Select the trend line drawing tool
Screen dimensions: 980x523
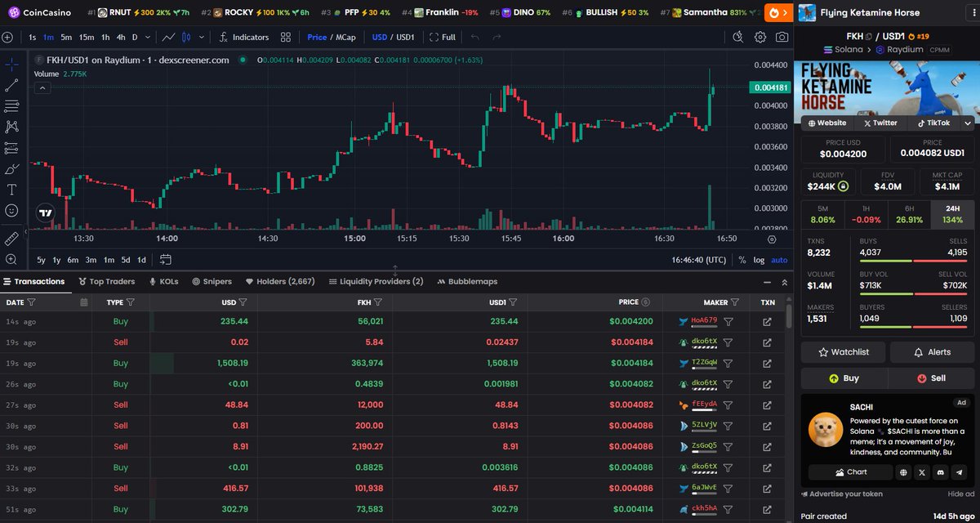[x=11, y=84]
